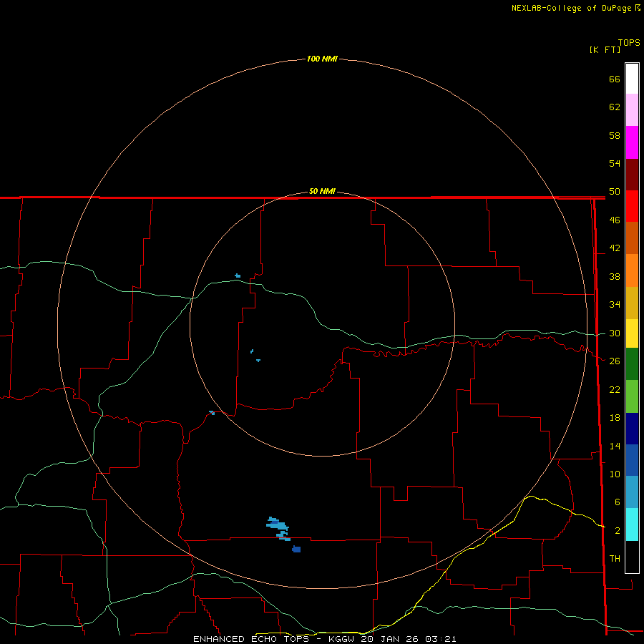
Task: Click the 46 legend value
Action: 615,220
